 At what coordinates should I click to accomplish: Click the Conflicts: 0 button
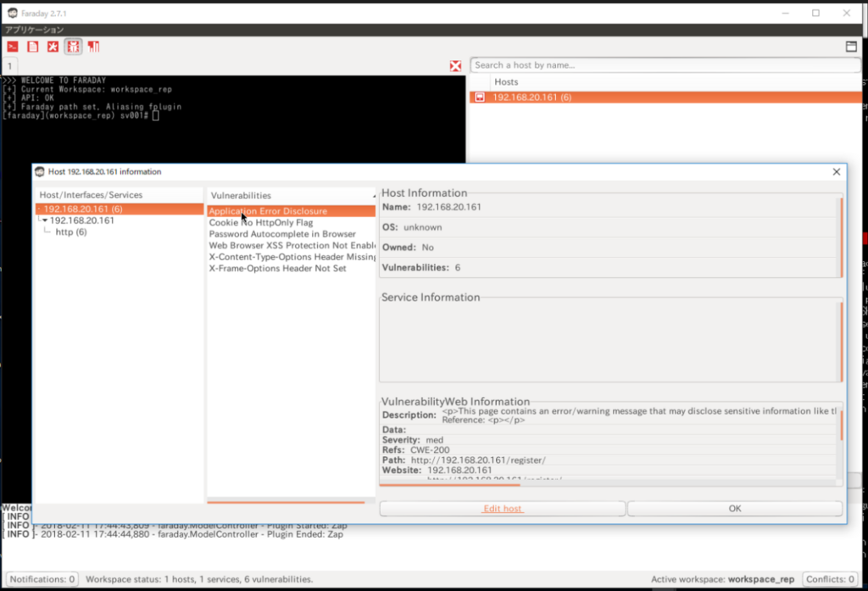coord(830,579)
